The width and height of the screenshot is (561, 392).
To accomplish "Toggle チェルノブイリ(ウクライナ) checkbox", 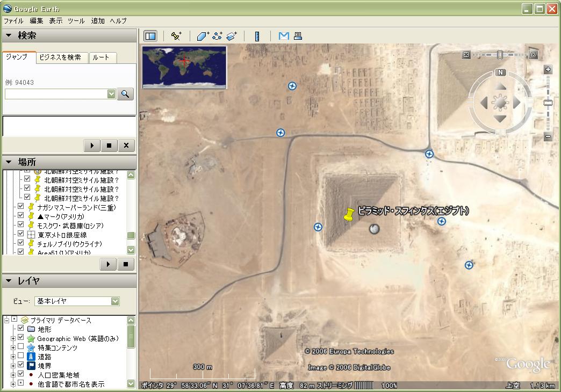I will click(21, 243).
